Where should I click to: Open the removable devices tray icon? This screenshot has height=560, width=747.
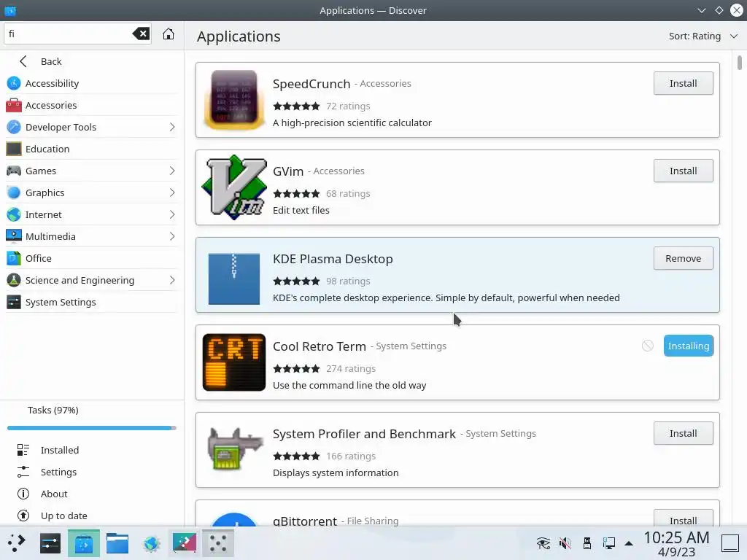point(587,542)
